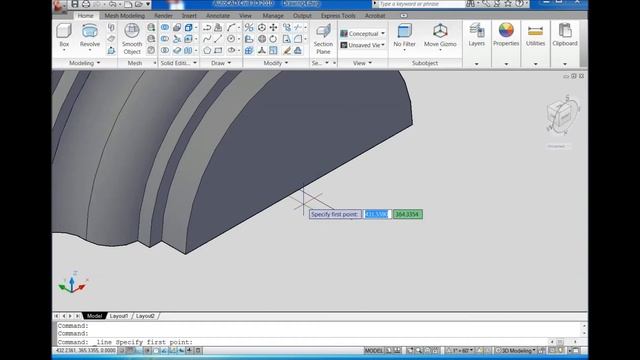Select the Rectangle draw tool

tap(218, 50)
